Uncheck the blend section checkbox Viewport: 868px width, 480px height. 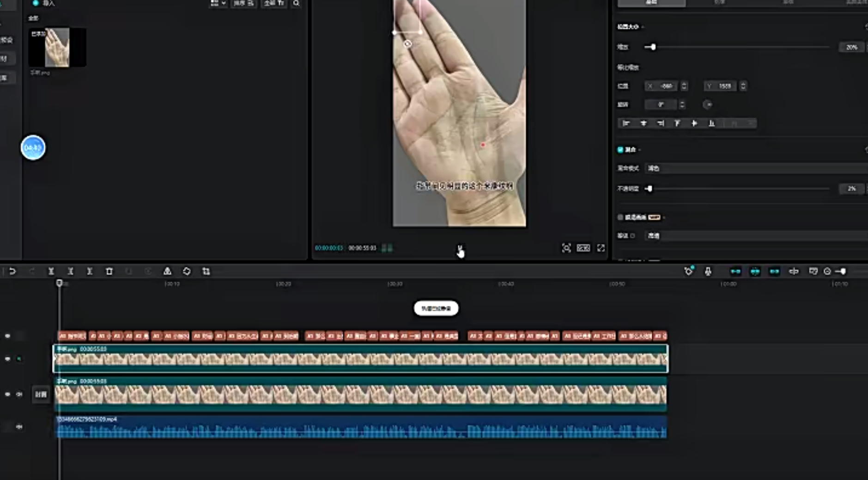pos(620,149)
